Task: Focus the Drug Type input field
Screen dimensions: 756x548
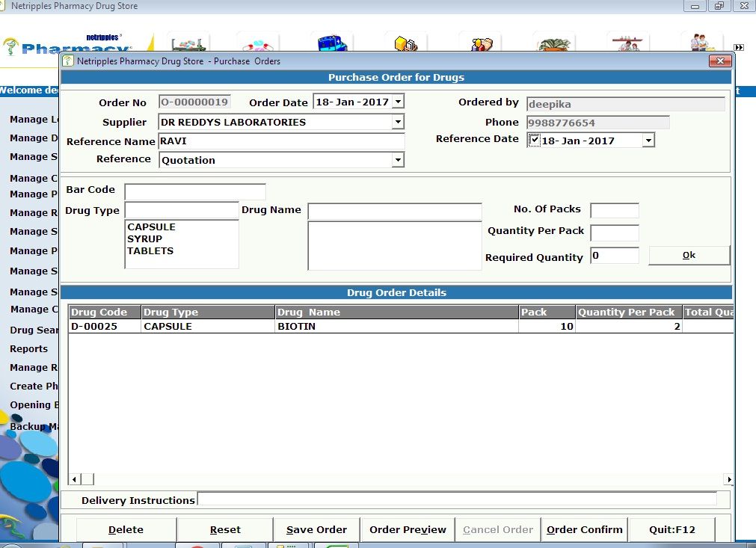Action: pos(182,210)
